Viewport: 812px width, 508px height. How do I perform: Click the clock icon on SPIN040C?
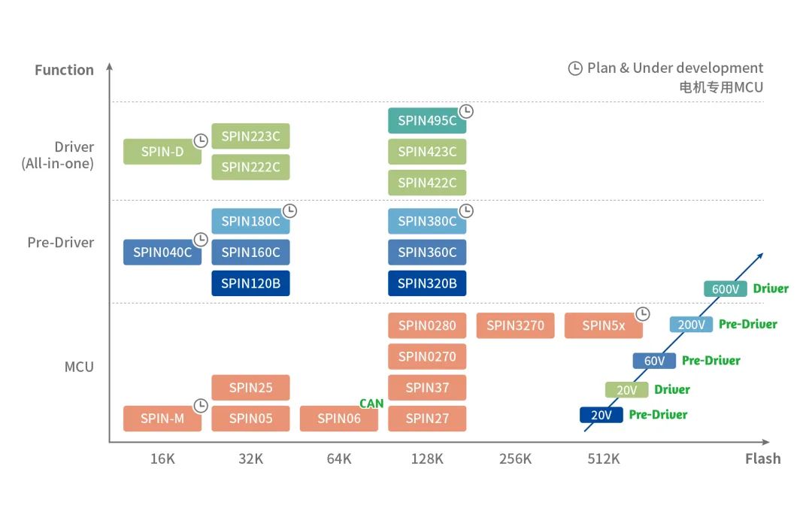tap(201, 239)
